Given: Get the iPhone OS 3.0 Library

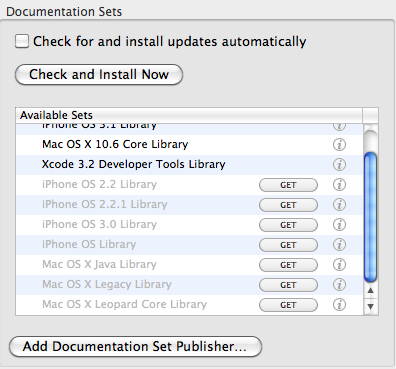Looking at the screenshot, I should (x=288, y=225).
